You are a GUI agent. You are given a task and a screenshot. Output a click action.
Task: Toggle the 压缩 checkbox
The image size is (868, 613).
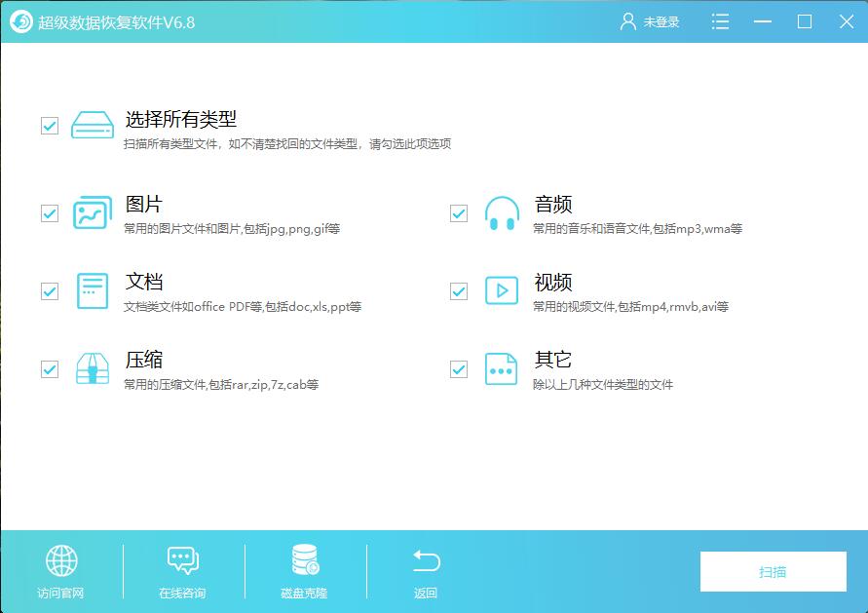(x=50, y=369)
